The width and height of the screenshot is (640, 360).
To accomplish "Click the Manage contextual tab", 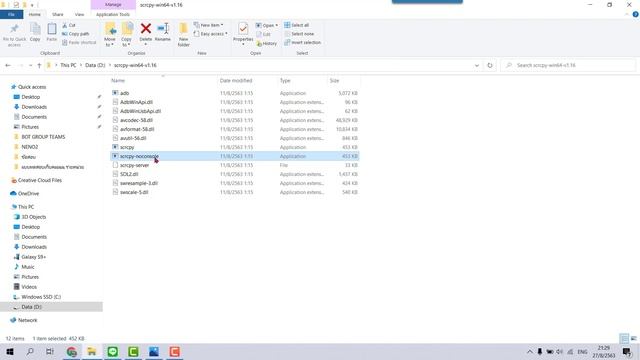I will pos(113,4).
